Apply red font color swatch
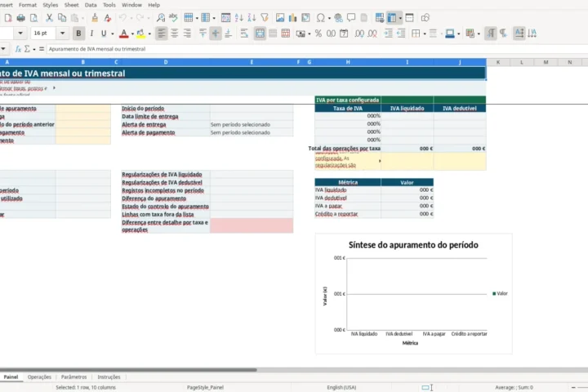Viewport: 588px width, 392px height. pos(124,33)
